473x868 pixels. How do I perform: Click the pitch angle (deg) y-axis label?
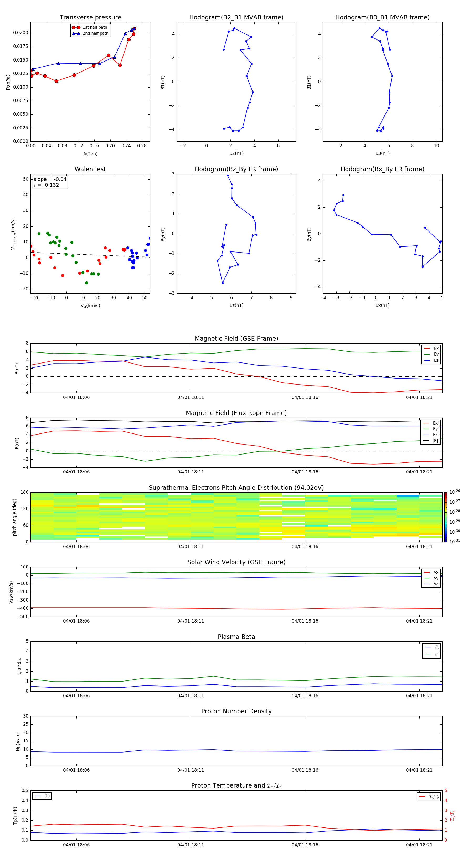click(14, 517)
